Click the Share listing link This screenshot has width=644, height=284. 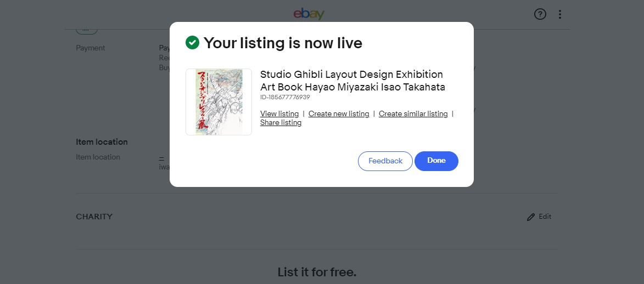coord(281,123)
